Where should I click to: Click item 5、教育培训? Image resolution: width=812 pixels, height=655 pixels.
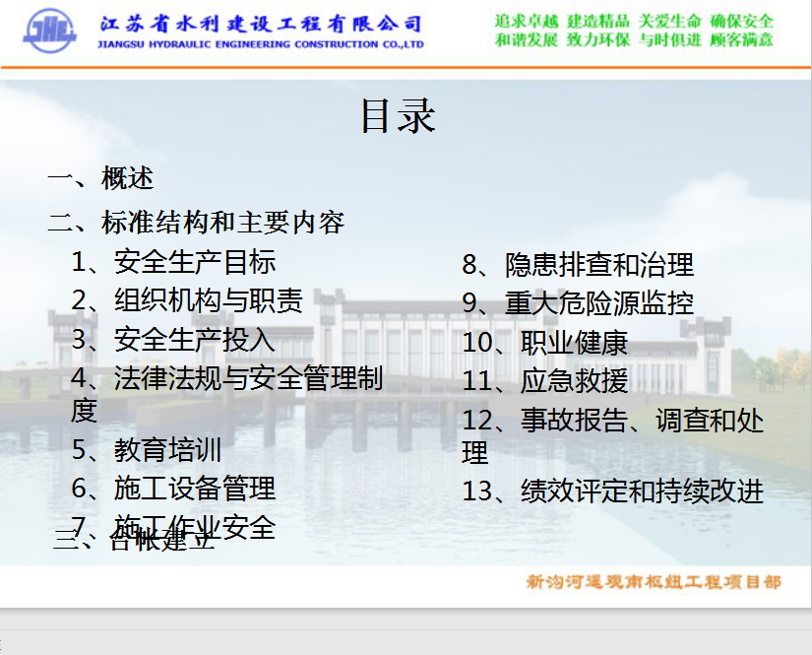pyautogui.click(x=147, y=449)
